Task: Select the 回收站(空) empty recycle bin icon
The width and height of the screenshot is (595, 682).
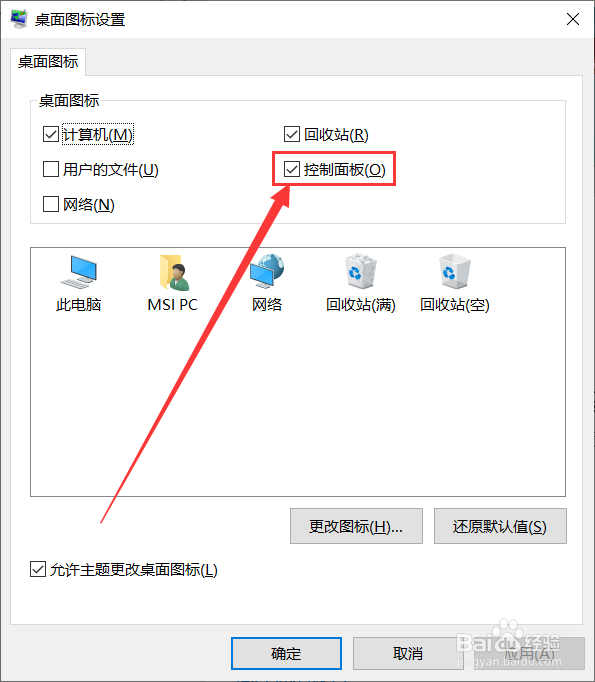Action: pos(455,271)
